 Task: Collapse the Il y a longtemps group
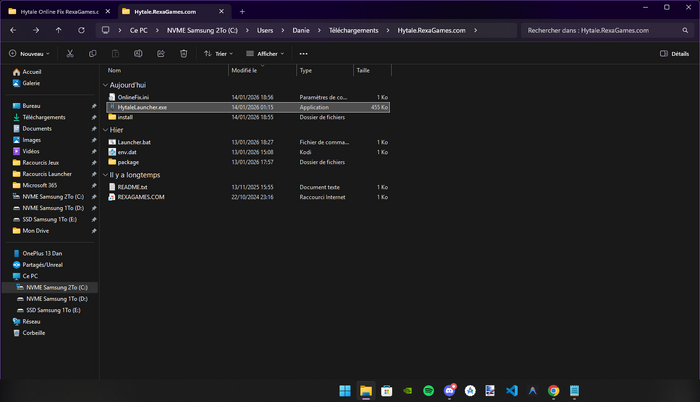105,175
